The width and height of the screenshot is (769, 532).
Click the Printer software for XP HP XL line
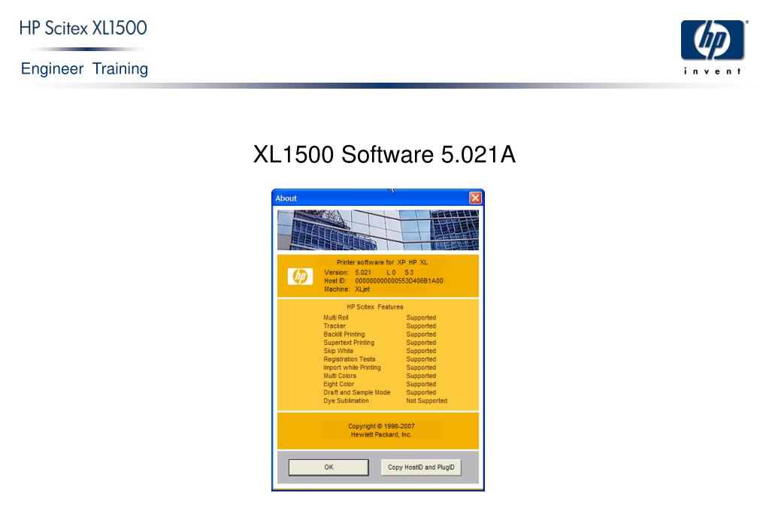point(382,262)
